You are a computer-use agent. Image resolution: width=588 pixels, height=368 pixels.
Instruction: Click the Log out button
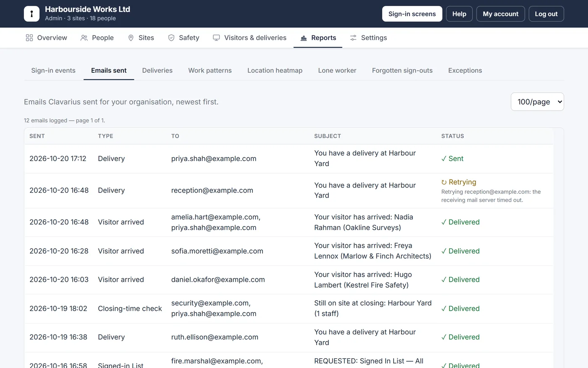(546, 14)
